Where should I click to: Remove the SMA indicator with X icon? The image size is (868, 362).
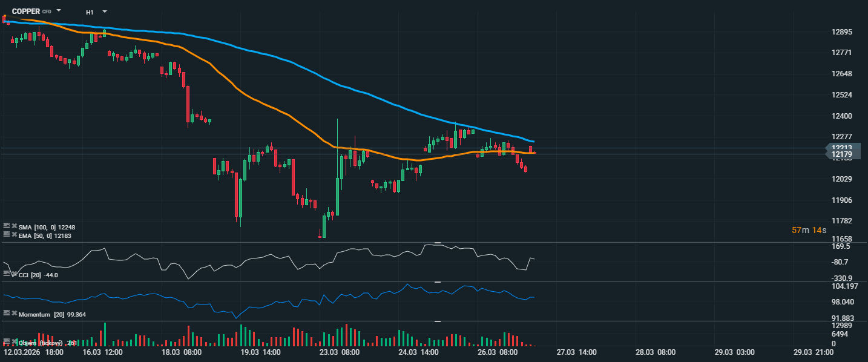(14, 226)
